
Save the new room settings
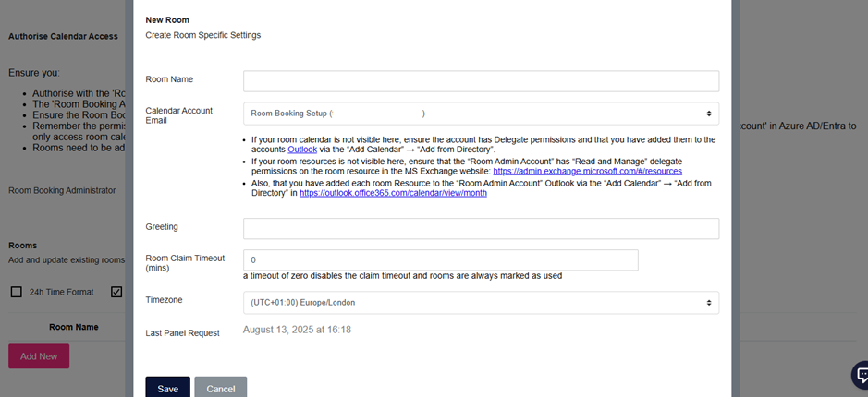tap(167, 388)
